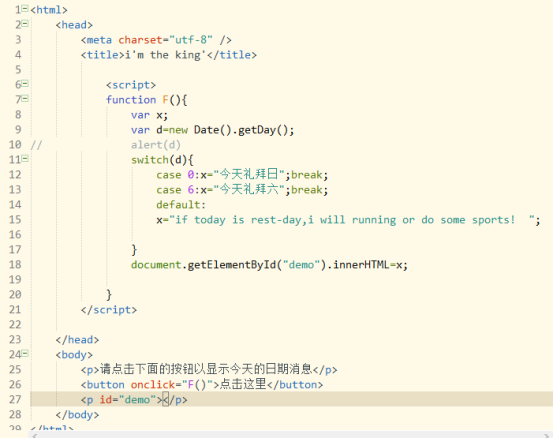The image size is (554, 438).
Task: Click the horizontal scrollbar at the bottom
Action: tap(291, 435)
